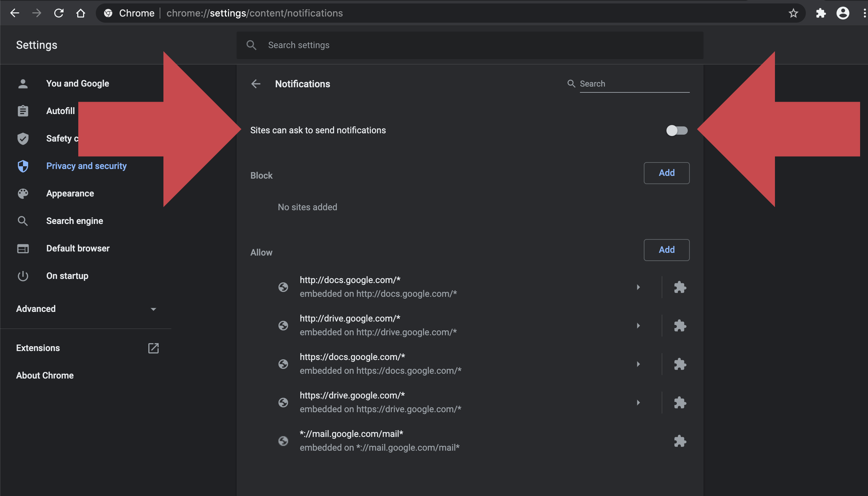Click the globe icon beside http://drive.google.com/*
Viewport: 868px width, 496px height.
283,326
